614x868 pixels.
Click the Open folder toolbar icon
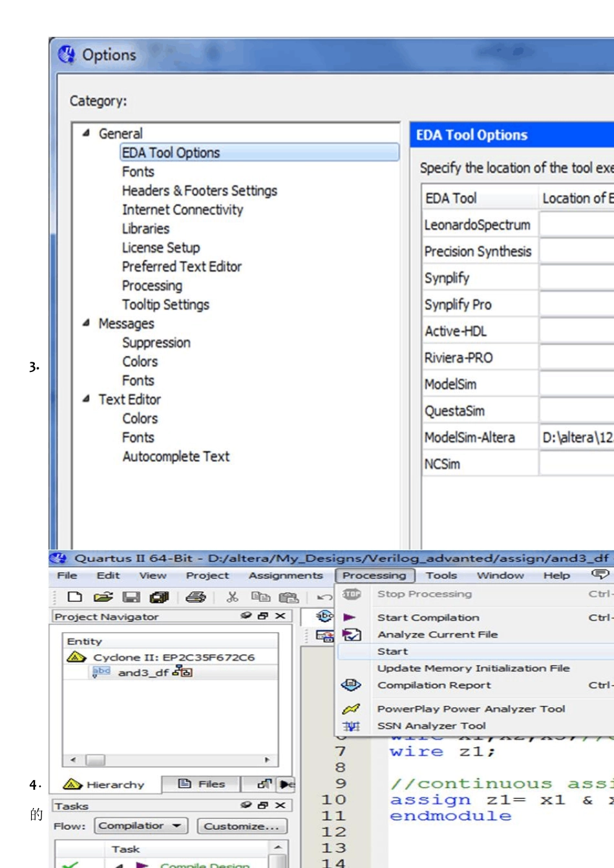103,597
